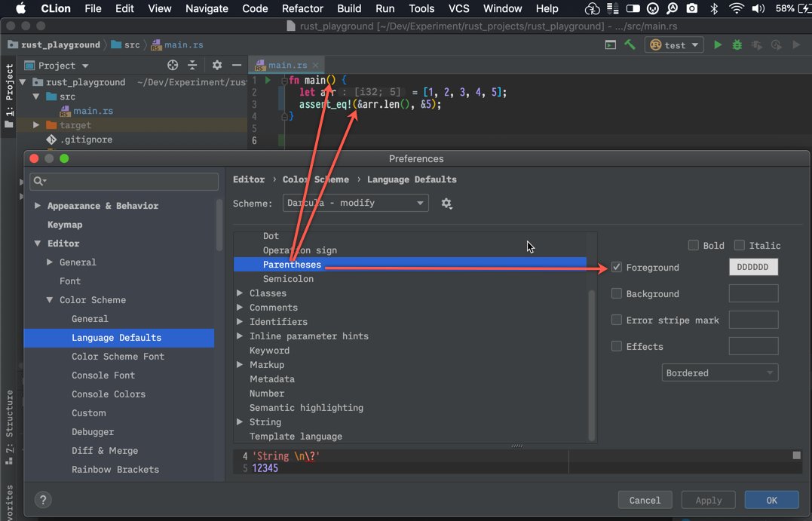Expand the target folder in Project tree
The image size is (812, 521).
pyautogui.click(x=36, y=125)
